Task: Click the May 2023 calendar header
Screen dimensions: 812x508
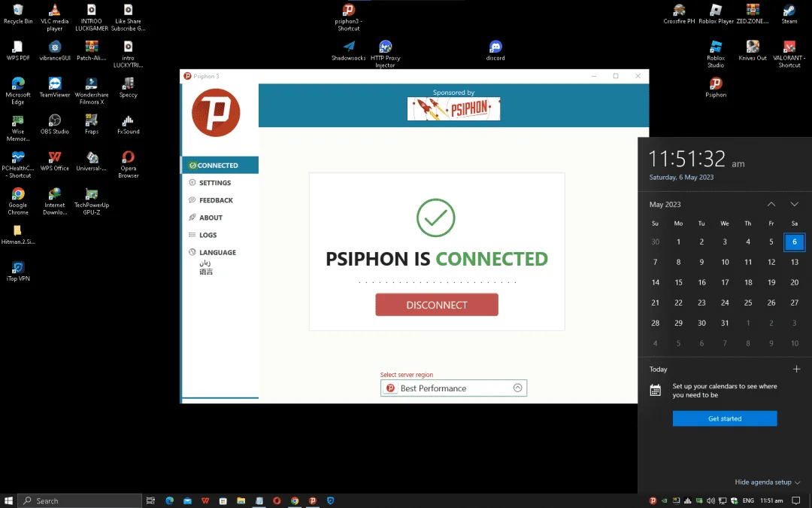Action: 665,204
